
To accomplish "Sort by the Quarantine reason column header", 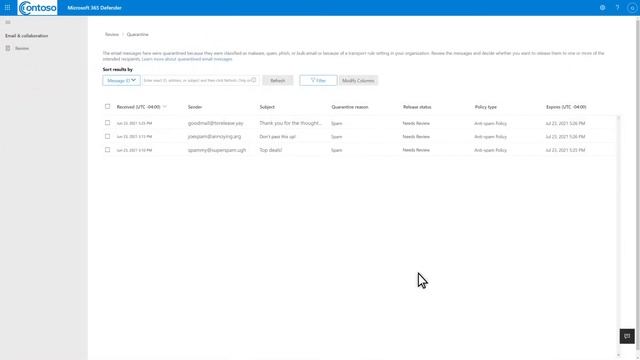I will point(349,107).
